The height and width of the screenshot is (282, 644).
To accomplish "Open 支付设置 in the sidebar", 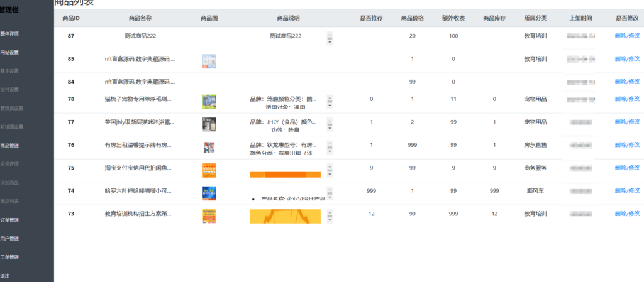I will pyautogui.click(x=9, y=90).
